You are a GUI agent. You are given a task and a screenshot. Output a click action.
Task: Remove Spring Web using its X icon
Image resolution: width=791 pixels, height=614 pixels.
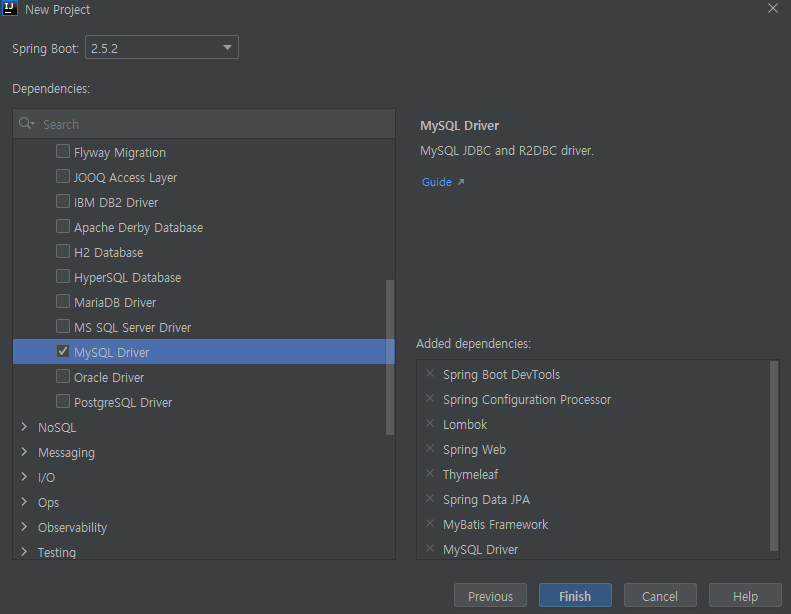[430, 449]
